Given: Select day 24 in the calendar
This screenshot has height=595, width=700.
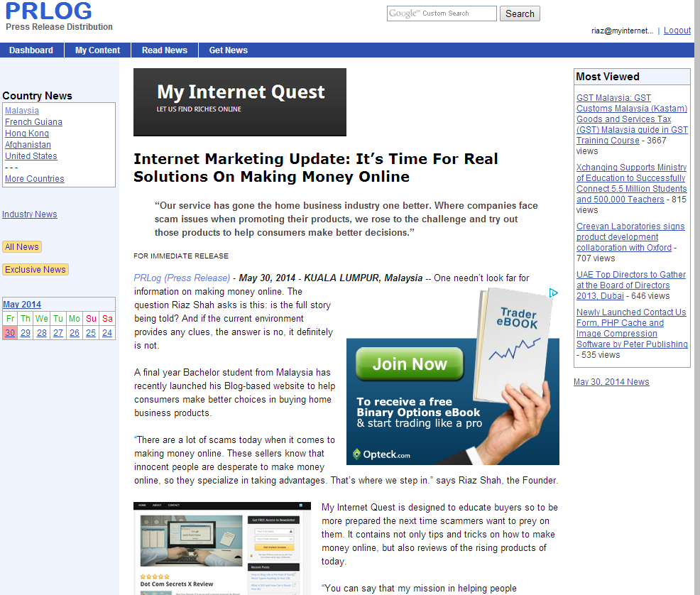Looking at the screenshot, I should click(107, 332).
